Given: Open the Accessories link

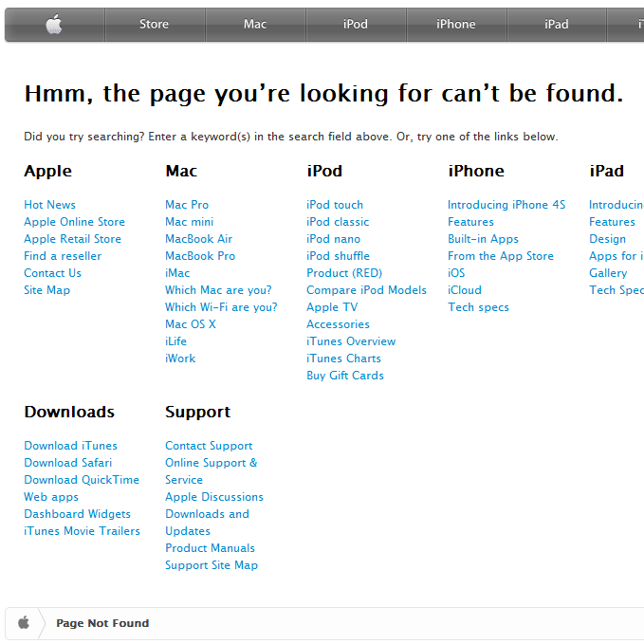Looking at the screenshot, I should coord(338,324).
